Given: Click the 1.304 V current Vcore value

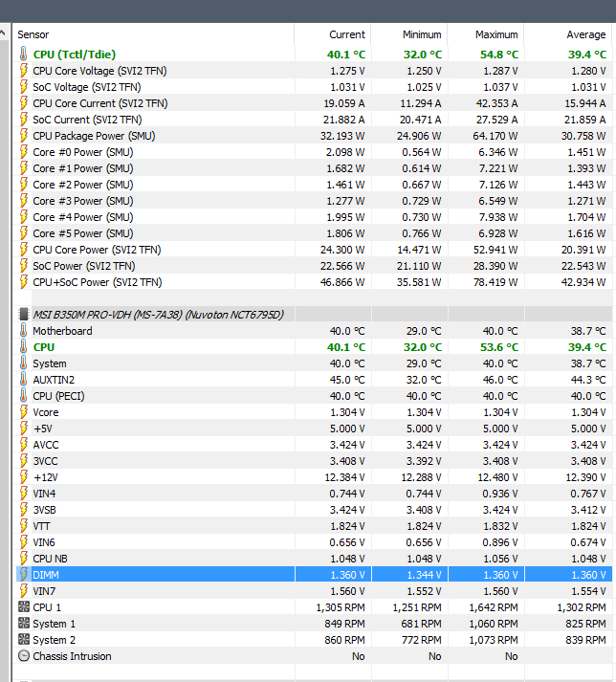Looking at the screenshot, I should coord(347,412).
